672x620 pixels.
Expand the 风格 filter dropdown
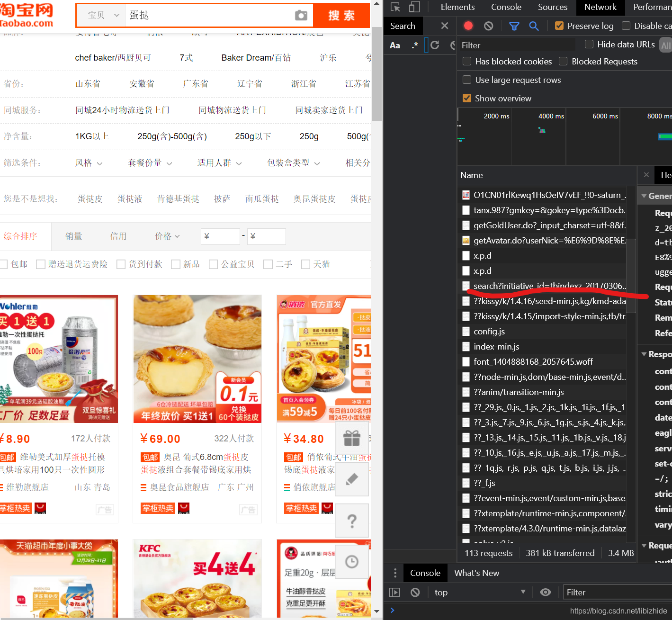tap(89, 163)
